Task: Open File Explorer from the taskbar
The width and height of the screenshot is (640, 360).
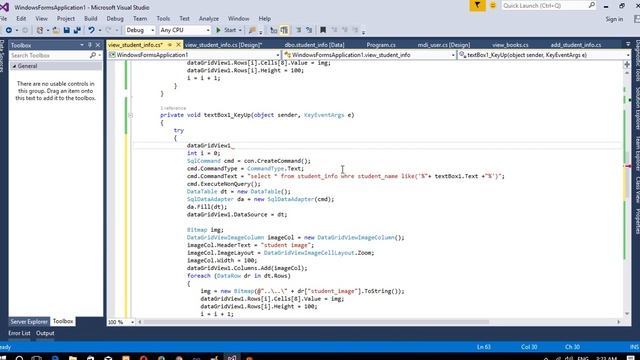Action: pyautogui.click(x=73, y=358)
